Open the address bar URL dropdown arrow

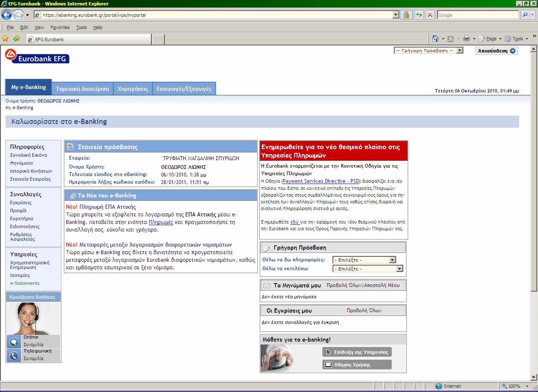(396, 15)
